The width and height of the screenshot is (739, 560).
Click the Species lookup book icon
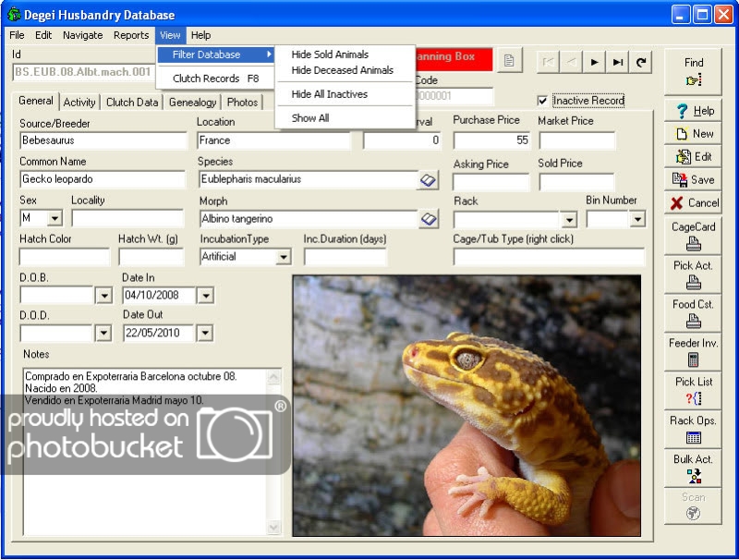pyautogui.click(x=428, y=180)
